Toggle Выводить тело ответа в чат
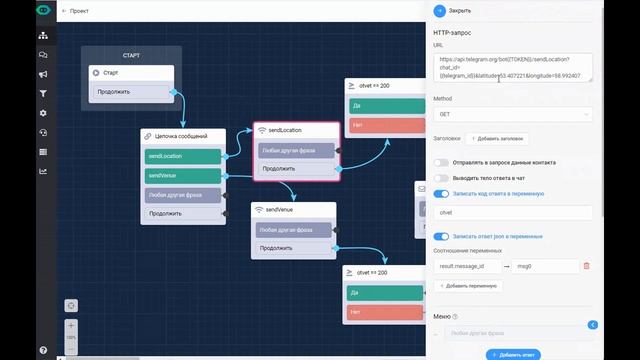Viewport: 640px width, 360px height. pos(441,178)
